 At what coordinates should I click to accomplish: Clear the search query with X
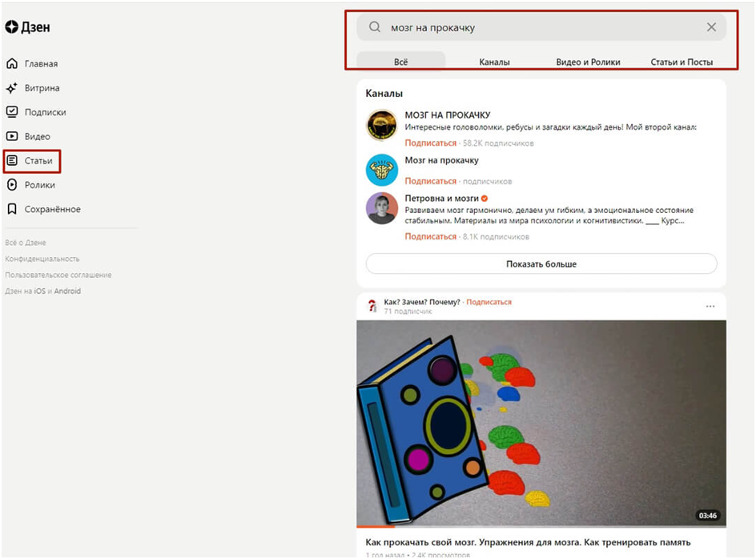coord(711,27)
